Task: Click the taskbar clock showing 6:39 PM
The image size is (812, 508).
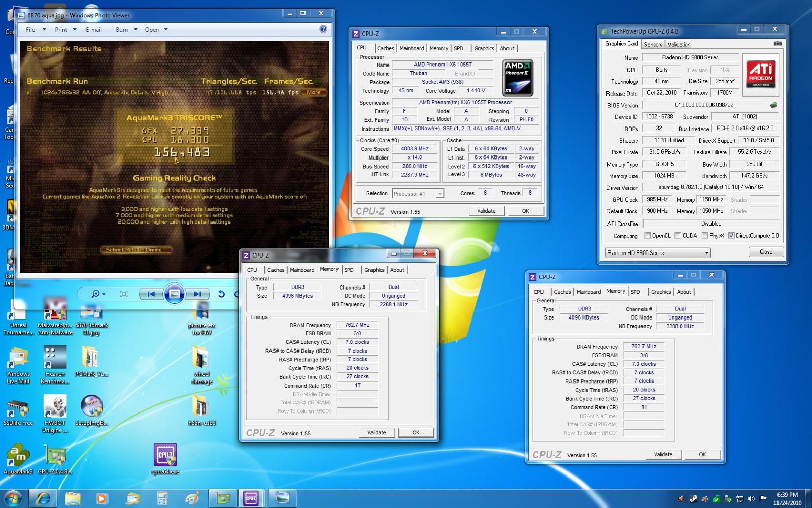Action: (788, 498)
